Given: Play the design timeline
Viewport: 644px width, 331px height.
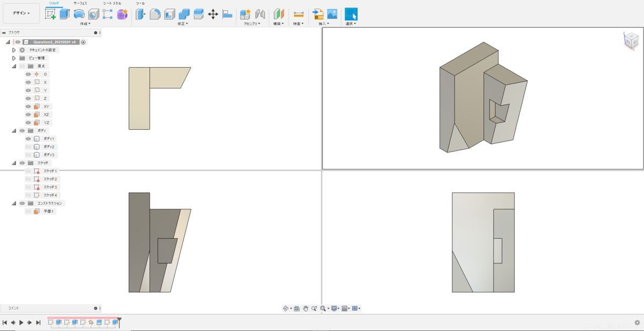Looking at the screenshot, I should (21, 322).
